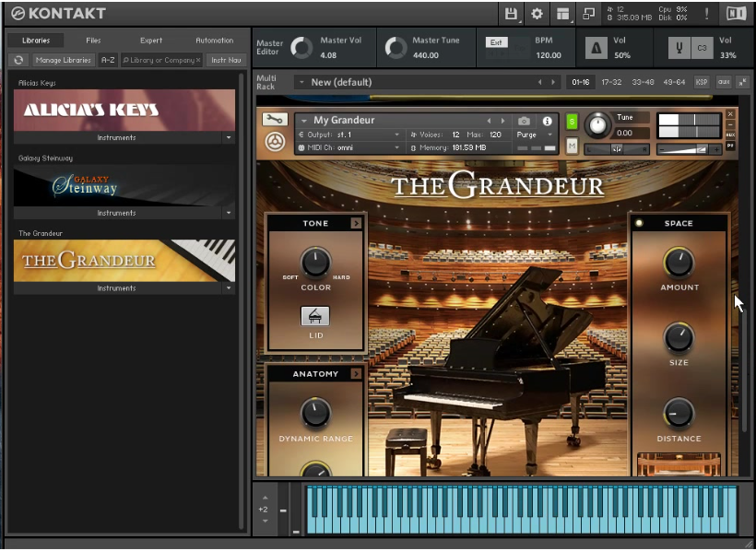
Task: Toggle the PV button on instrument header
Action: [x=730, y=146]
